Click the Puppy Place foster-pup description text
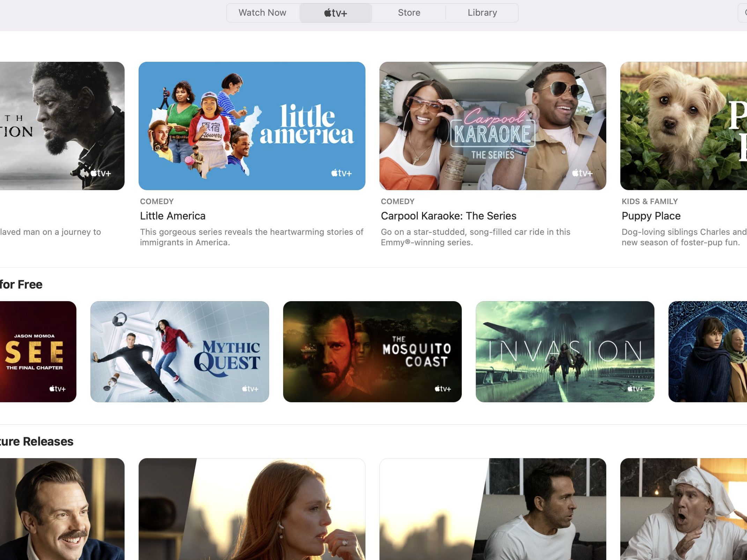The width and height of the screenshot is (747, 560). (x=684, y=237)
